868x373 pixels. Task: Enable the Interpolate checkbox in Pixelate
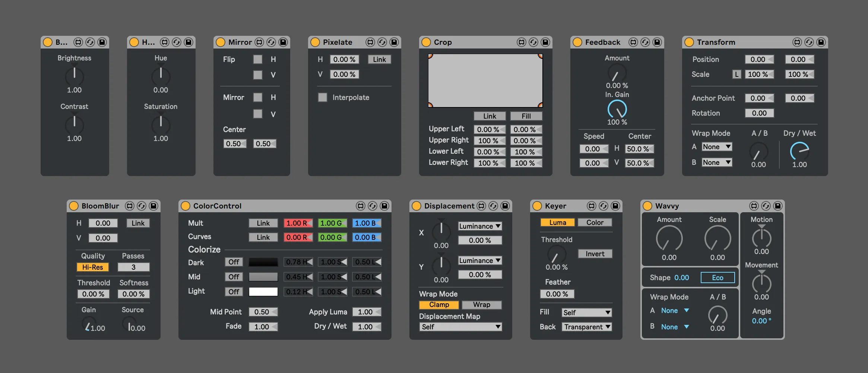pos(323,97)
